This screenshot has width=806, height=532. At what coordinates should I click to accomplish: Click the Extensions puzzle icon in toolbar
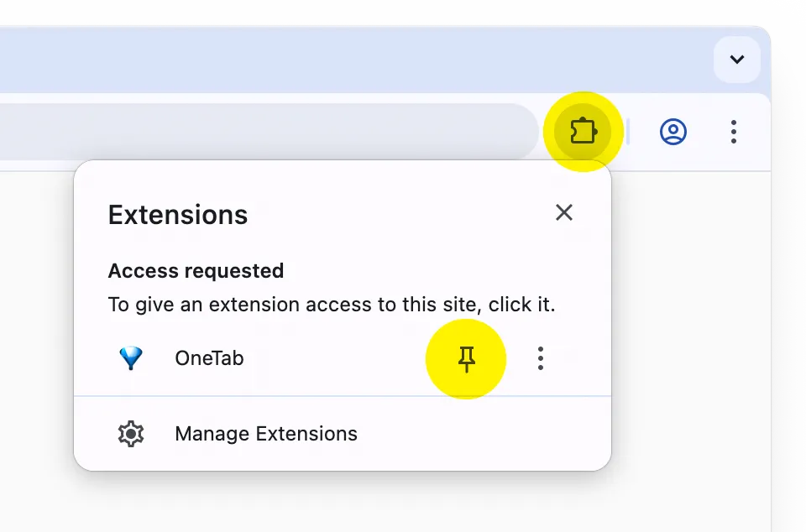[583, 132]
